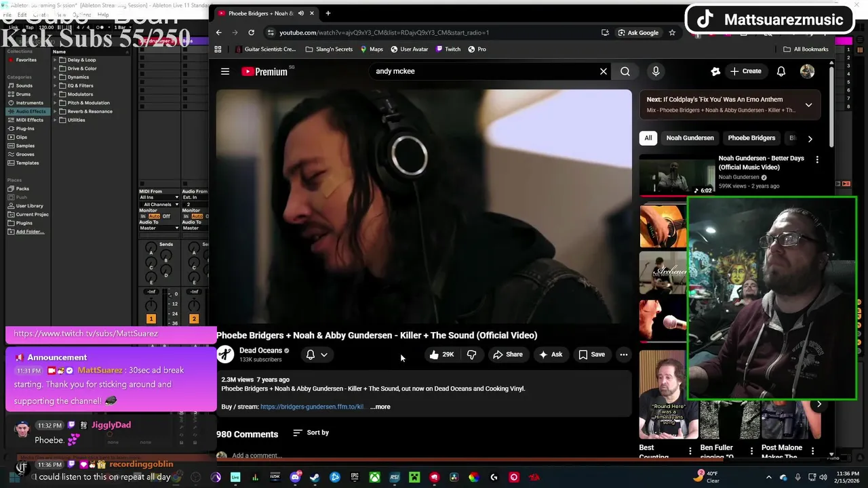Dislike the video with thumbs down
The width and height of the screenshot is (868, 488).
point(472,354)
